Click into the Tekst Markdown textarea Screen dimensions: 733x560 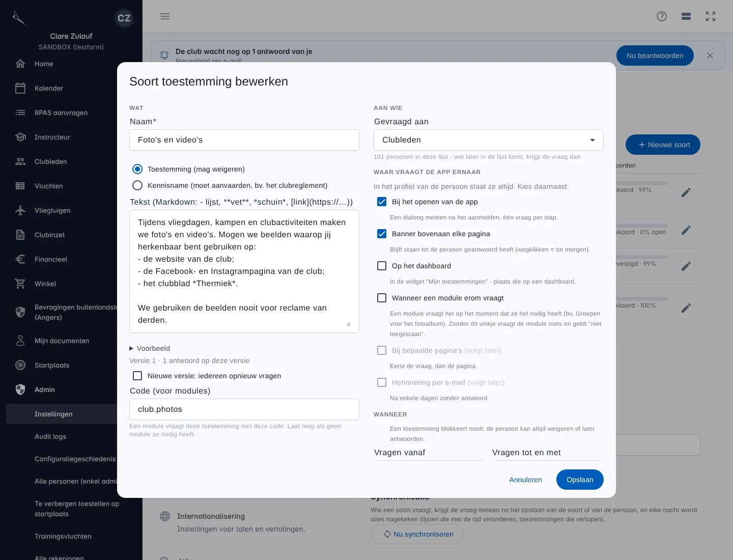pyautogui.click(x=244, y=271)
